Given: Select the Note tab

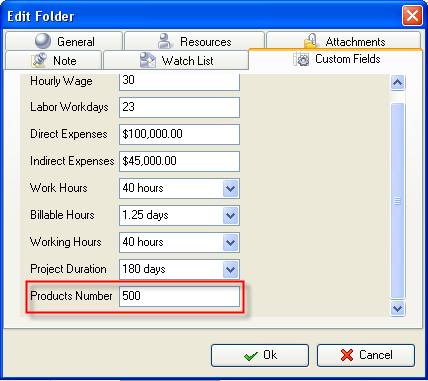Looking at the screenshot, I should (x=53, y=60).
